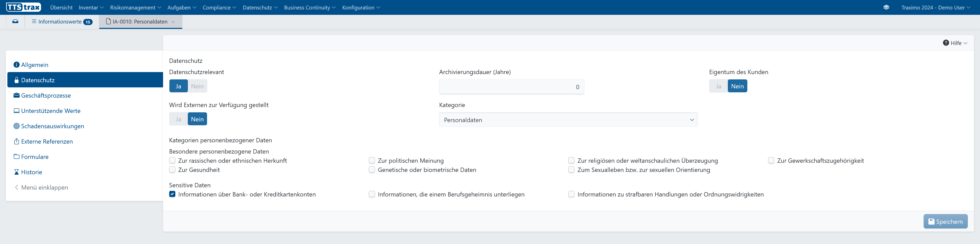Set Eigentum des Kunden to Nein
The width and height of the screenshot is (980, 244).
point(737,86)
